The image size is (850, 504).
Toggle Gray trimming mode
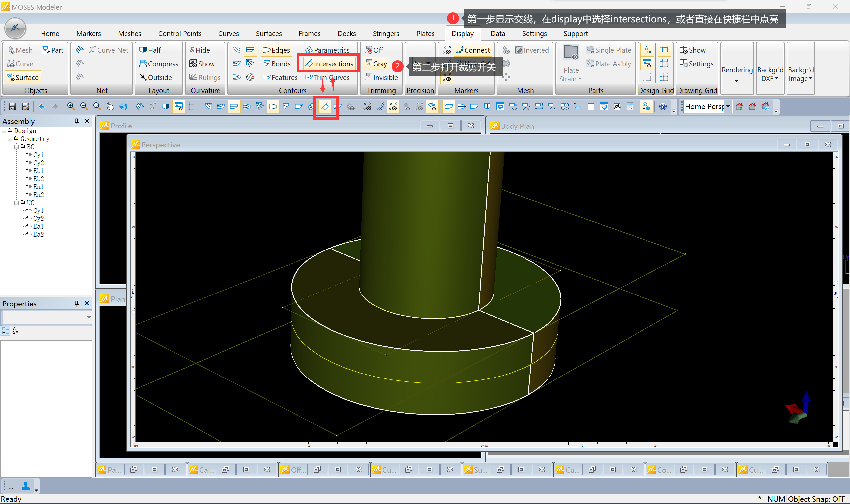click(x=376, y=64)
